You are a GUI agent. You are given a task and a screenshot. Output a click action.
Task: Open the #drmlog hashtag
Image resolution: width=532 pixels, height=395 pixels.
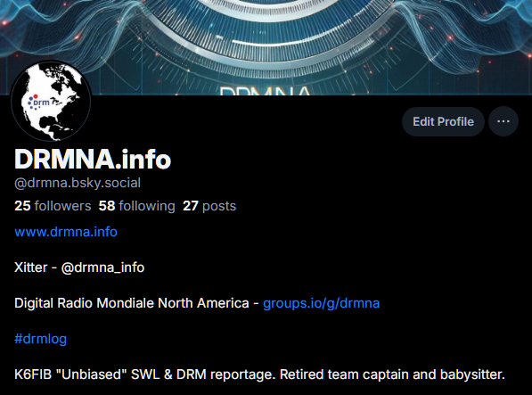click(x=41, y=339)
